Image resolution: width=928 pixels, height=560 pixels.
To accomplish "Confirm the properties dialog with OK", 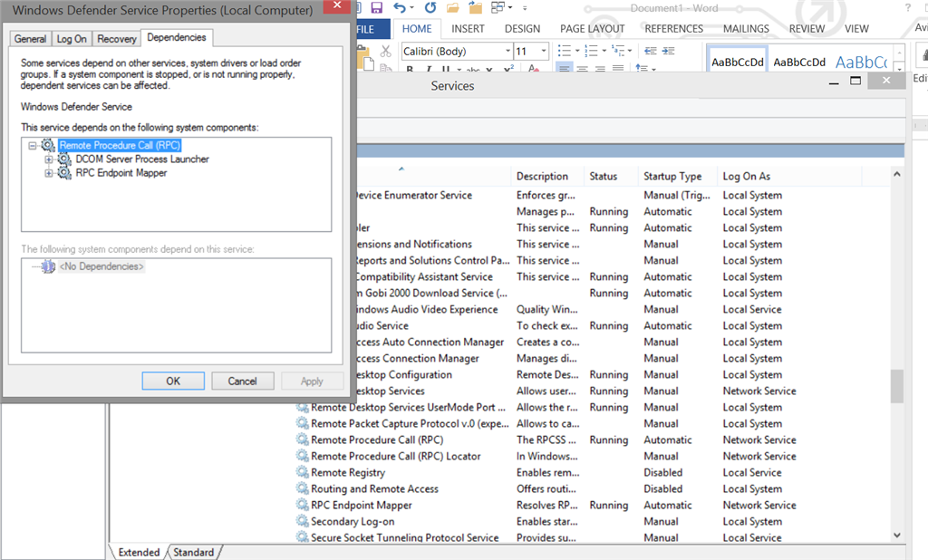I will tap(173, 381).
